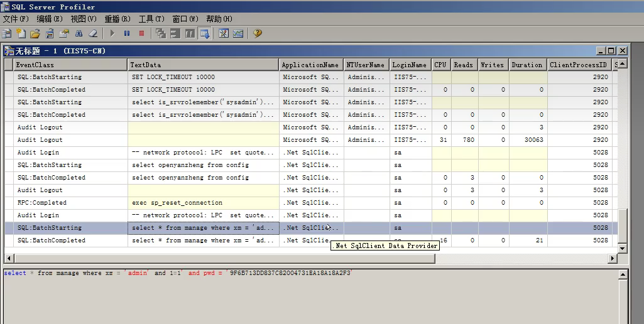Toggle the Auto Scroll window icon
Screen dimensions: 644x324
(204, 33)
